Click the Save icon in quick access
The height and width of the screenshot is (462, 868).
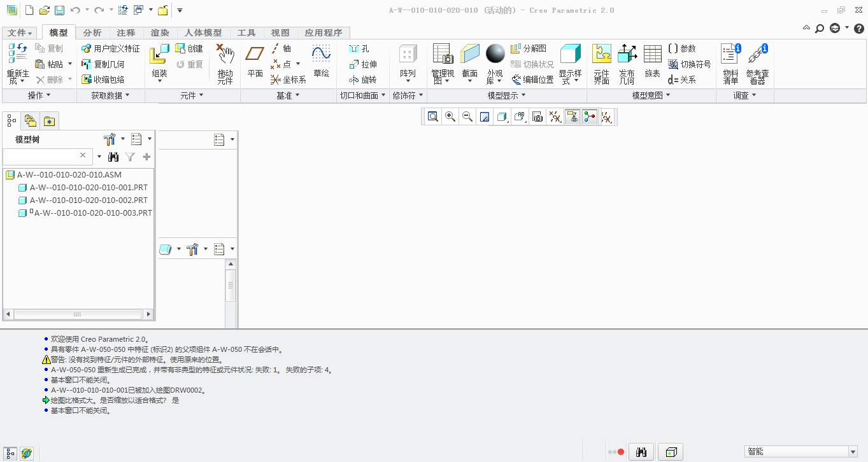pyautogui.click(x=59, y=10)
